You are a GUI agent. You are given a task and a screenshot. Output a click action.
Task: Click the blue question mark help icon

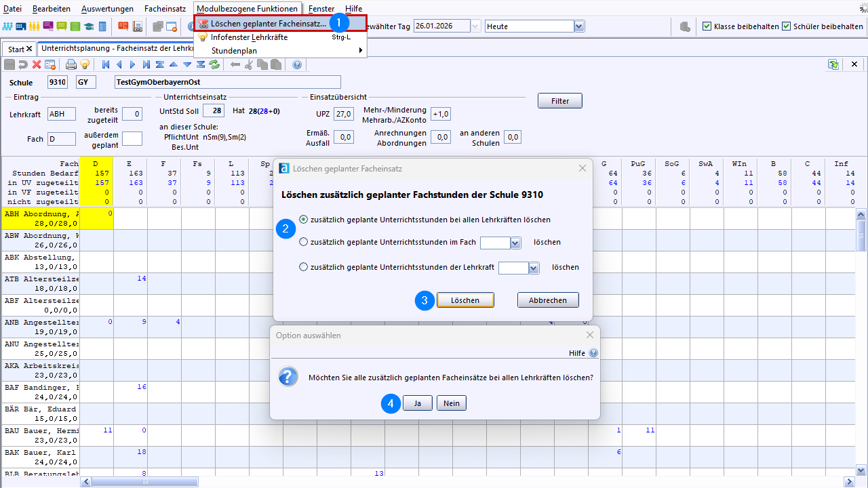tap(296, 64)
